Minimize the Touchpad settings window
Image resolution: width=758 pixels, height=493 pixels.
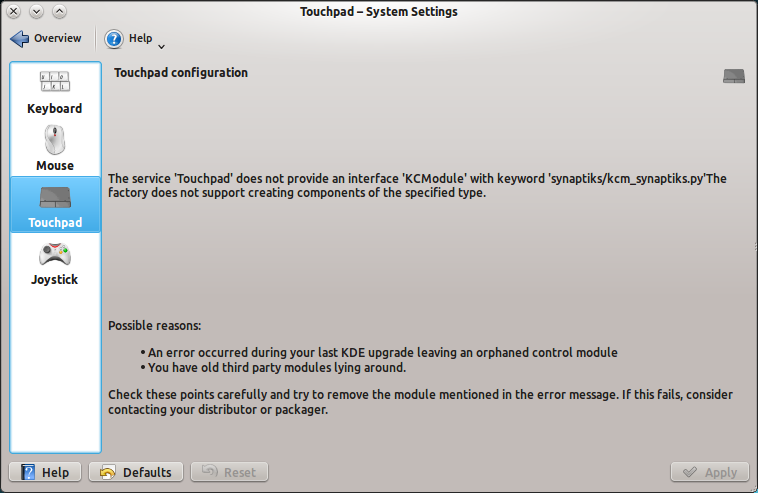point(37,12)
